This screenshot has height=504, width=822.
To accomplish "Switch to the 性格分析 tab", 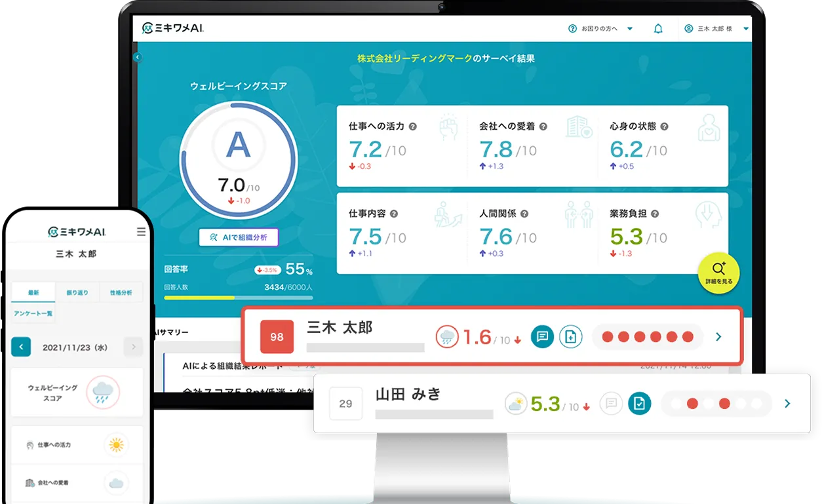I will 121,292.
